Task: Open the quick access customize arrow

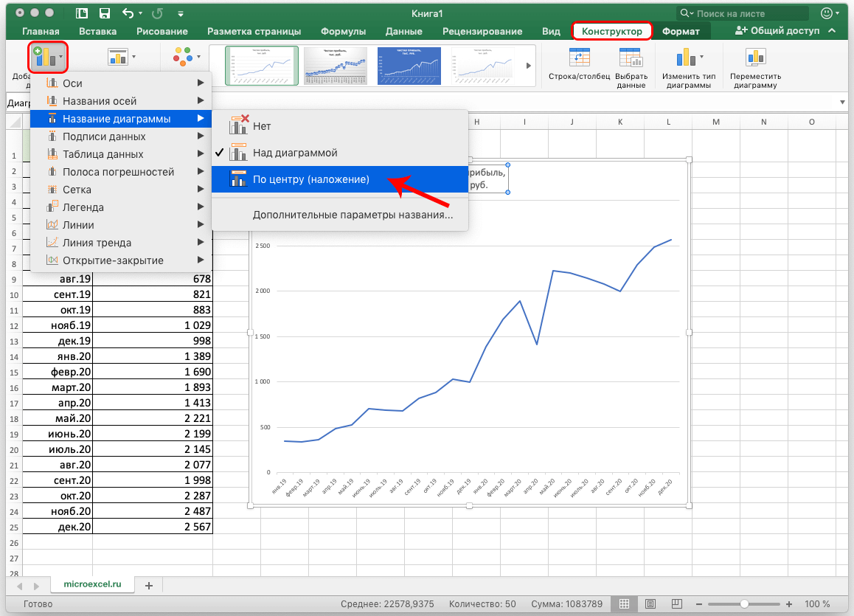Action: (x=180, y=13)
